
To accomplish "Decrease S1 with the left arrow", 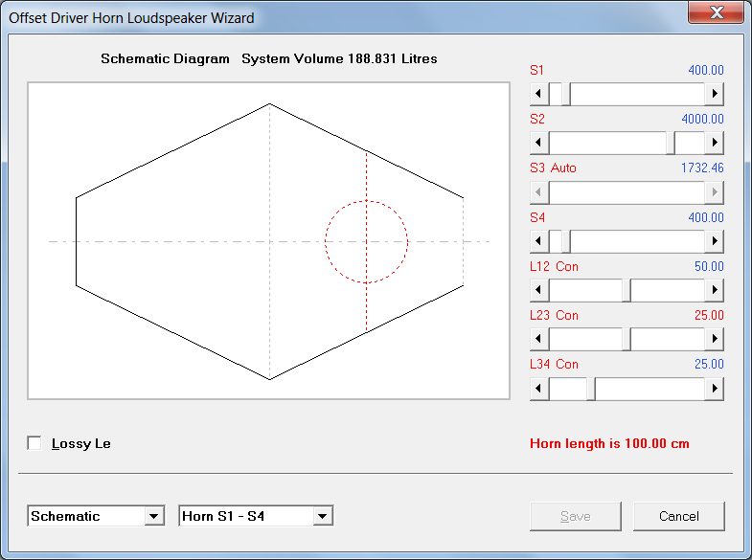I will 539,94.
